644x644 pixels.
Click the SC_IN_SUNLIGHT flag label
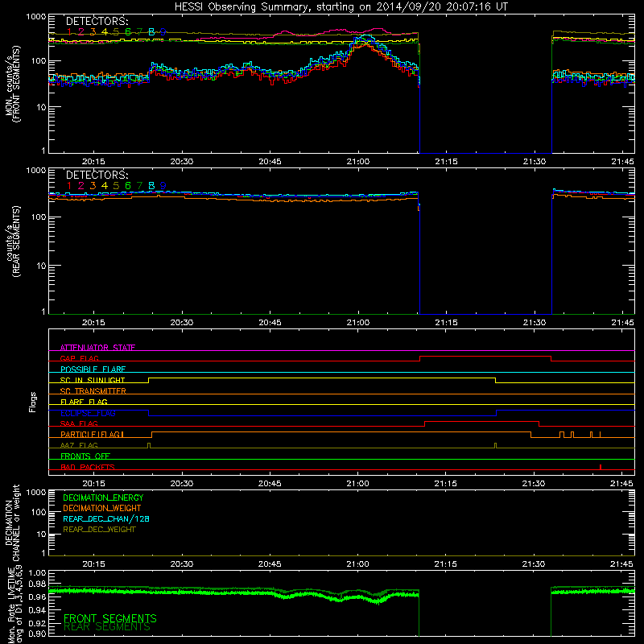(x=93, y=380)
